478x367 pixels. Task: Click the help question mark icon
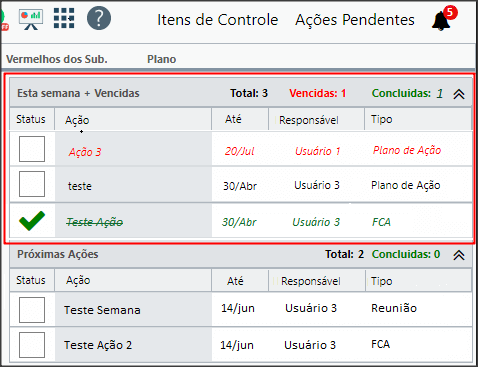[x=99, y=18]
